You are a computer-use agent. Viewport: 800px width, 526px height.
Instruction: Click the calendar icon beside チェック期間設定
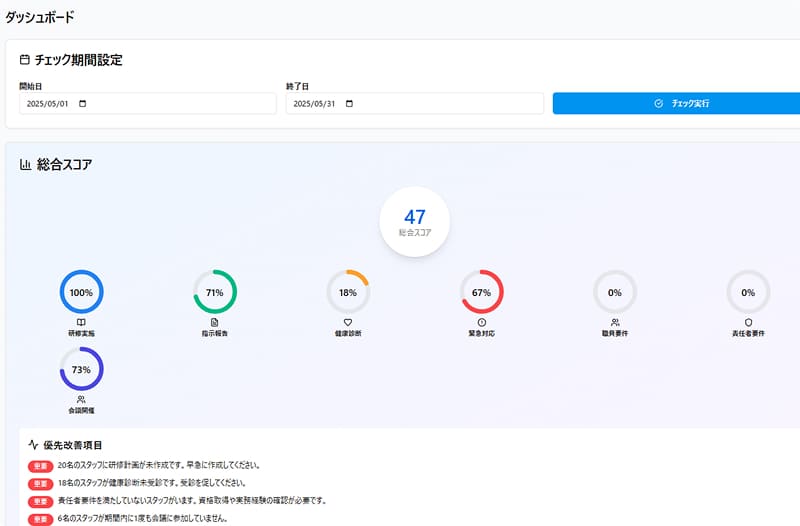click(25, 61)
